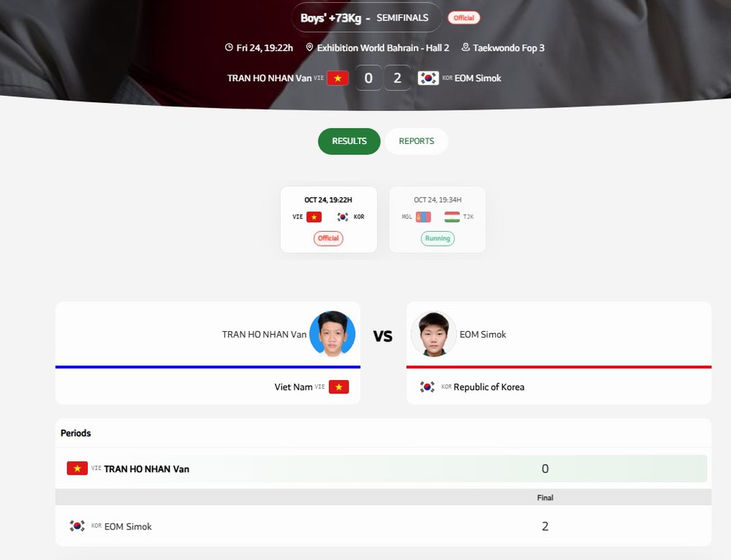Click the Boys' +73Kg SEMIFINALS event pill
The width and height of the screenshot is (731, 560).
tap(366, 18)
